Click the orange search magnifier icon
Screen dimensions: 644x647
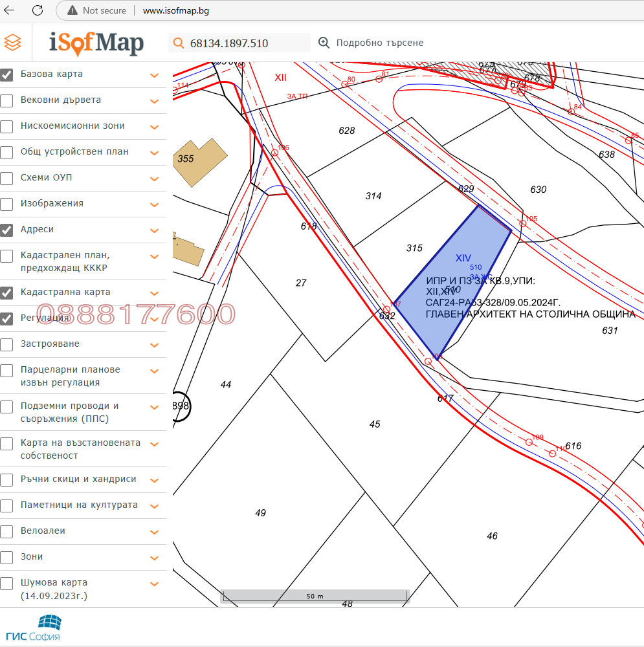(x=178, y=43)
